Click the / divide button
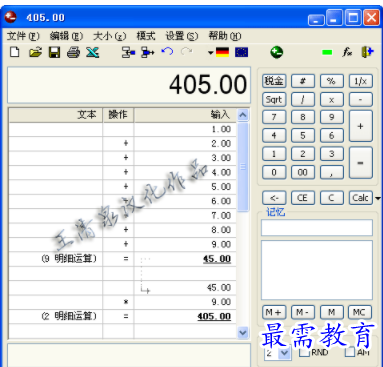The width and height of the screenshot is (383, 367). pyautogui.click(x=303, y=99)
